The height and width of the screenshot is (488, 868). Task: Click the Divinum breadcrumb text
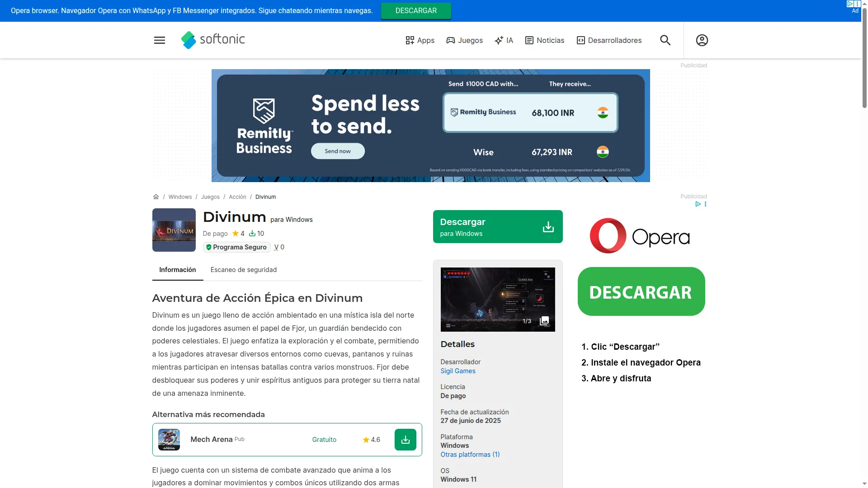tap(266, 197)
